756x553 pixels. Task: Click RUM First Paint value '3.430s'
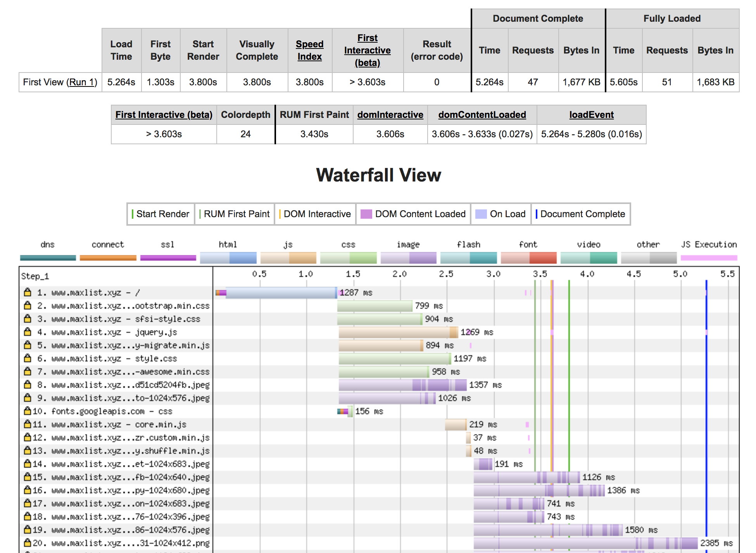[314, 134]
